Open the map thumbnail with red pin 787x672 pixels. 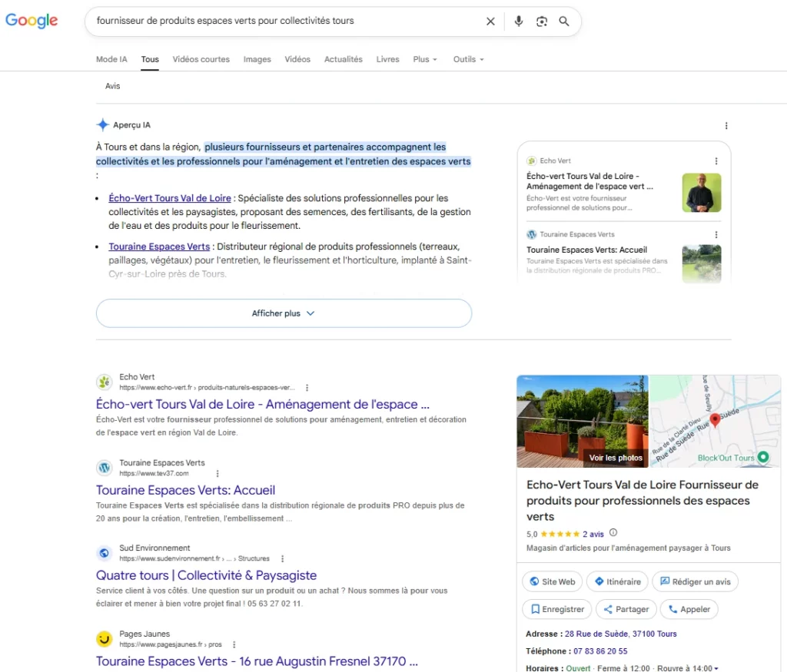point(715,422)
